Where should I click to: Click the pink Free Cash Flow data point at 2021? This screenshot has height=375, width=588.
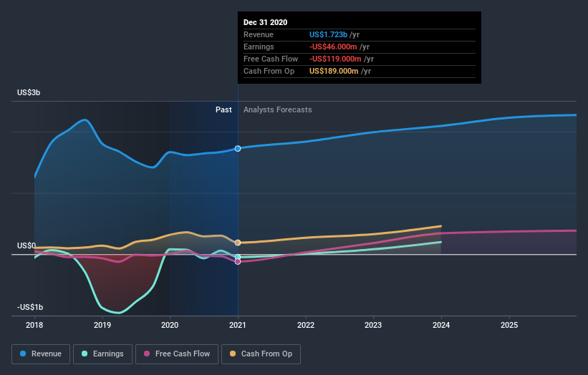pyautogui.click(x=238, y=261)
